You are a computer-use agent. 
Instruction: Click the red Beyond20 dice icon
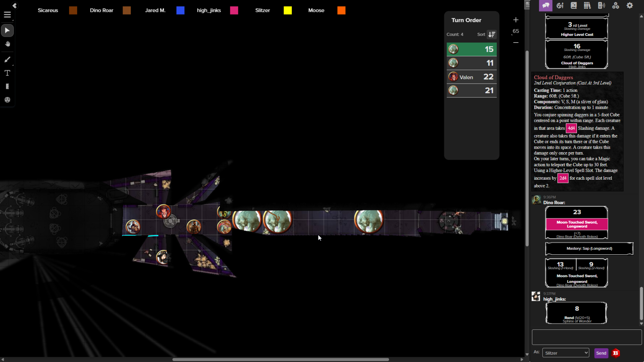pos(616,353)
